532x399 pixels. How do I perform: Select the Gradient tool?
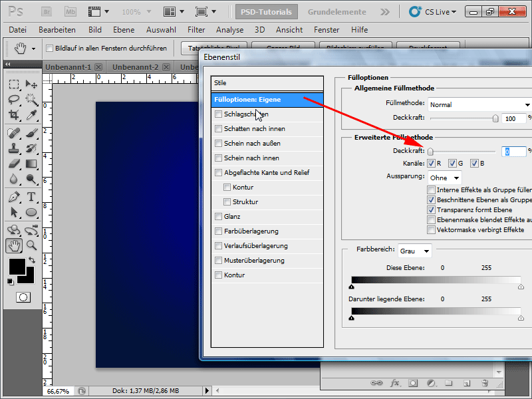pyautogui.click(x=31, y=164)
